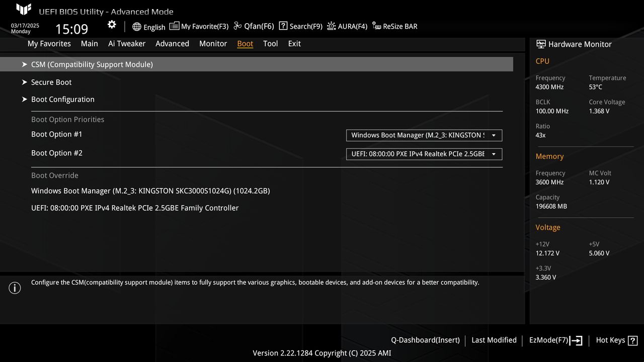This screenshot has width=644, height=362.
Task: Expand CSM (Compatibility Support Module)
Action: coord(257,64)
